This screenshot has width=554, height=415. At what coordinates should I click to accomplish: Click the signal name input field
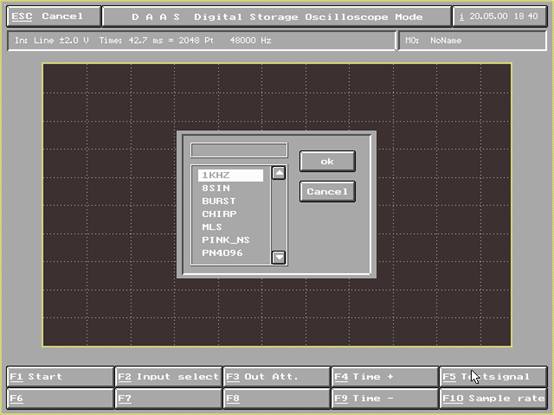(x=239, y=150)
